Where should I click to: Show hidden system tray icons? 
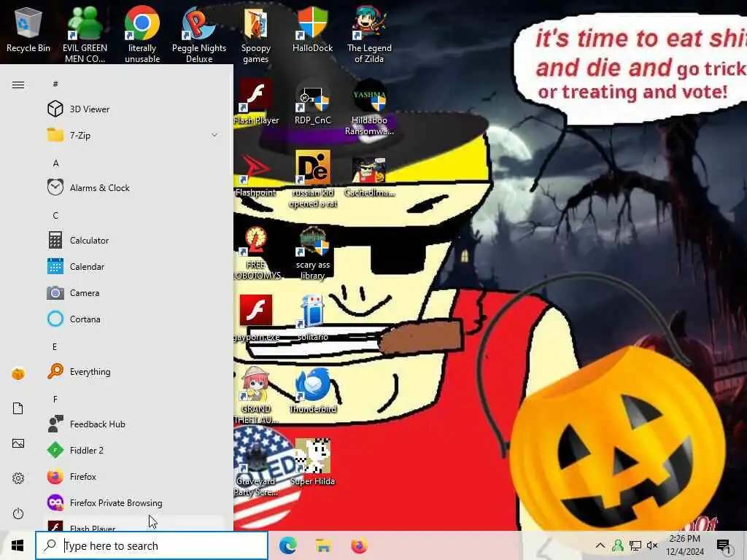(600, 545)
